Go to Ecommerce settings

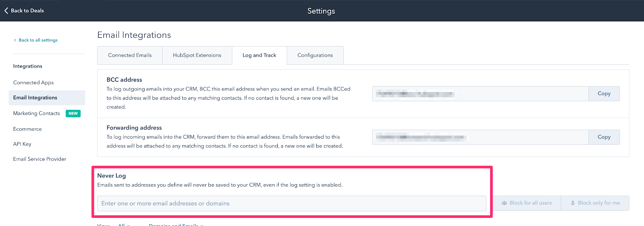tap(27, 129)
